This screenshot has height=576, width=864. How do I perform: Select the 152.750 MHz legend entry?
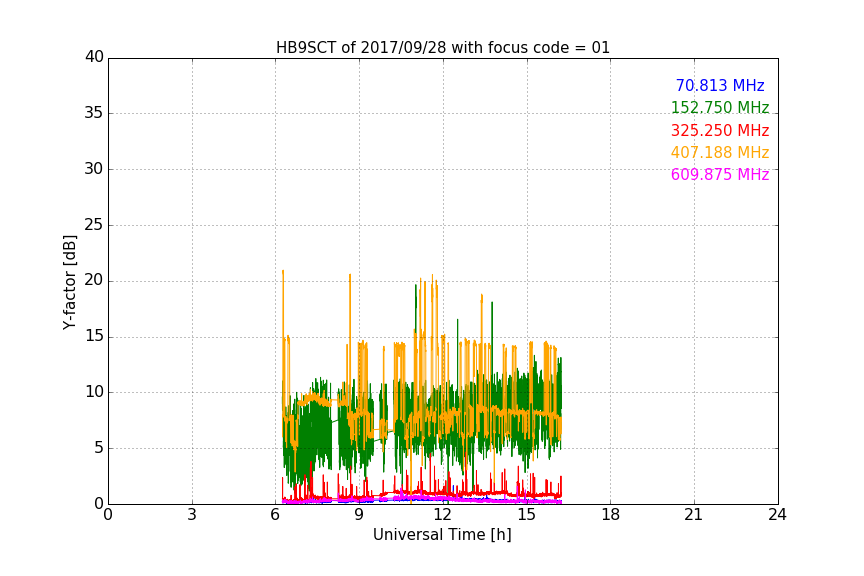[x=720, y=107]
